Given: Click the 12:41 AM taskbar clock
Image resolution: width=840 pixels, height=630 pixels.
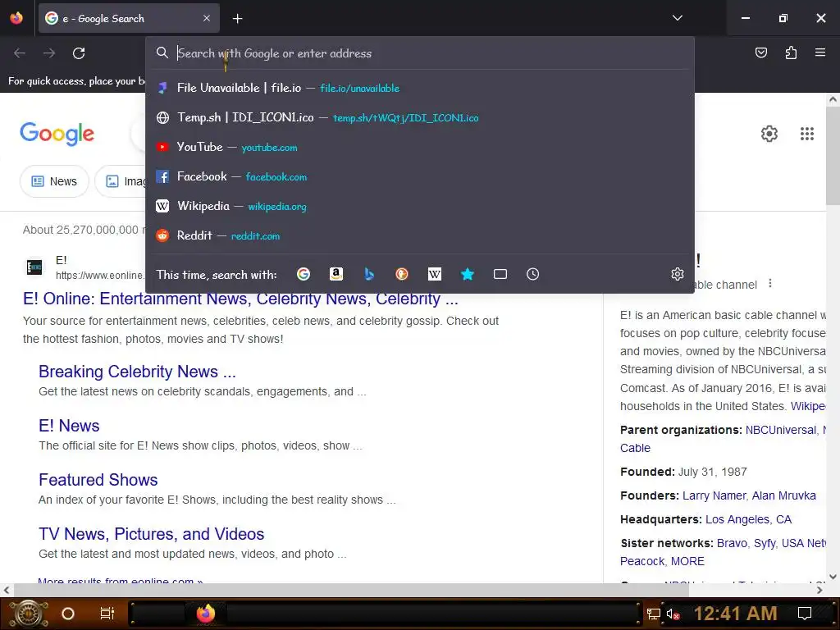Looking at the screenshot, I should coord(735,614).
